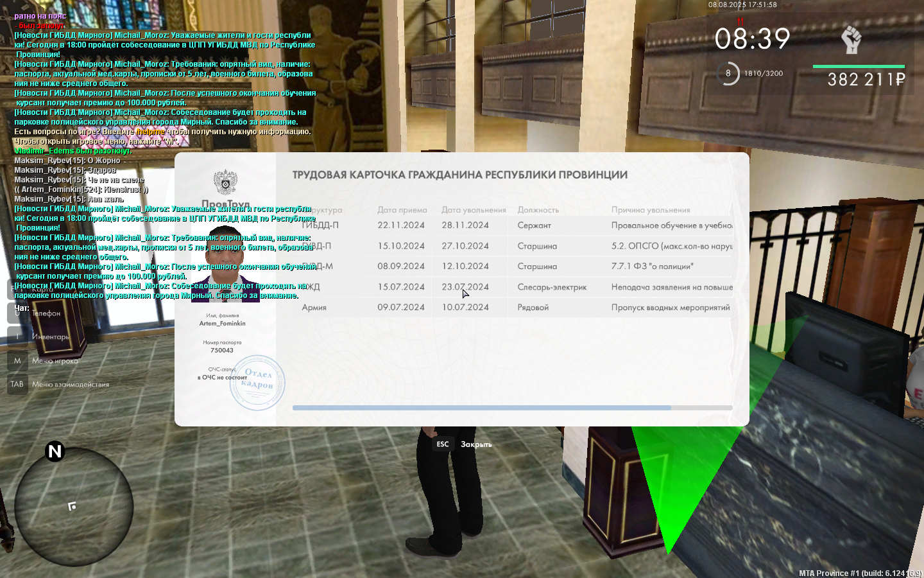
Task: Click passport number 750043
Action: pyautogui.click(x=222, y=351)
